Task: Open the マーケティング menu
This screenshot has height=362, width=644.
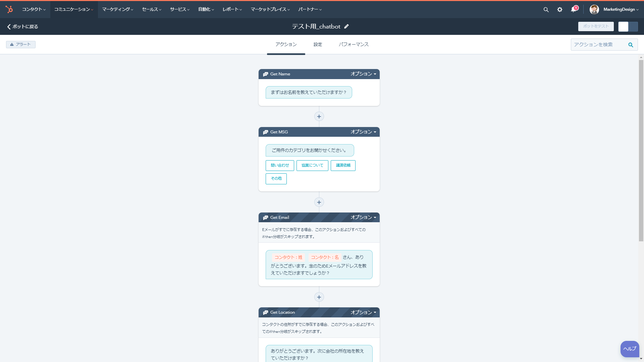Action: [117, 9]
